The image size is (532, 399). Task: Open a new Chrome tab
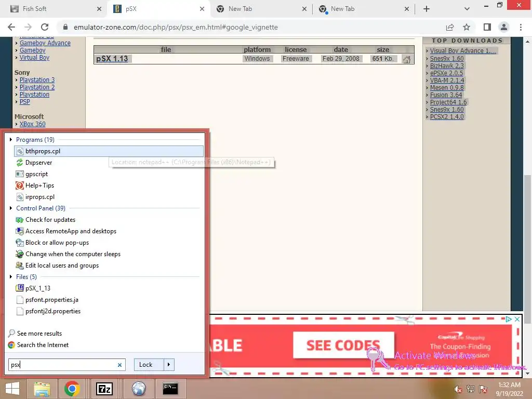(x=427, y=9)
